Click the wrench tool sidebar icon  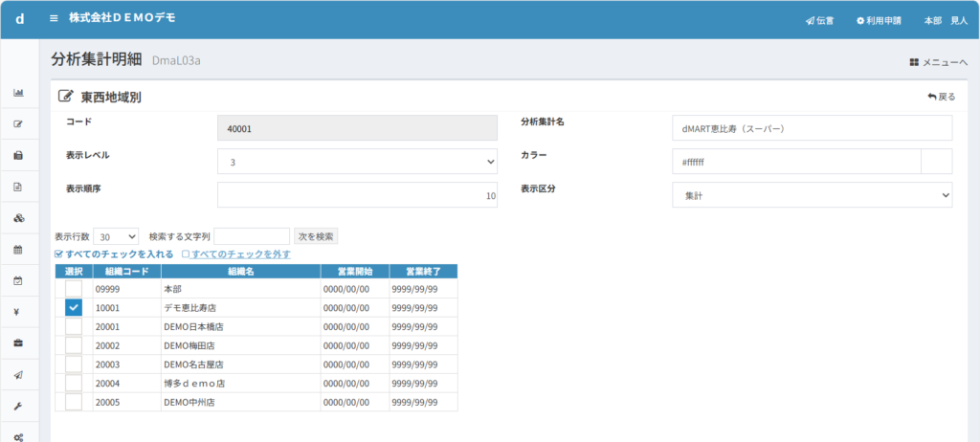click(x=18, y=406)
